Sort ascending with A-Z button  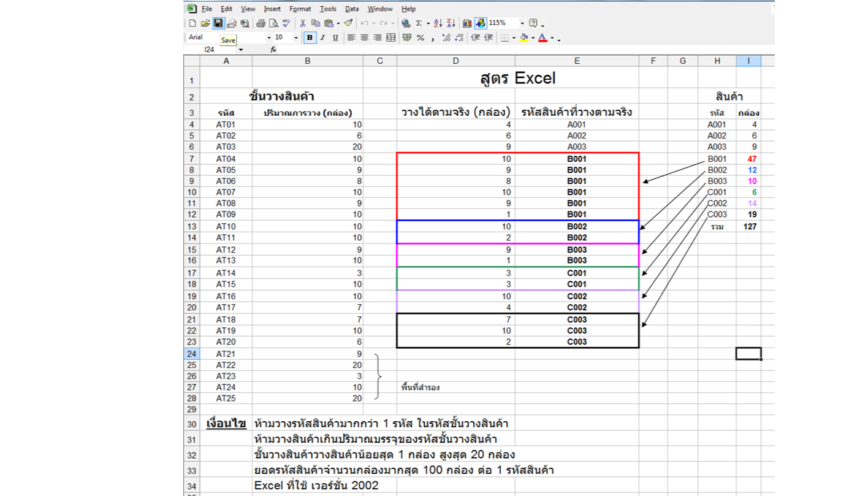[x=438, y=23]
